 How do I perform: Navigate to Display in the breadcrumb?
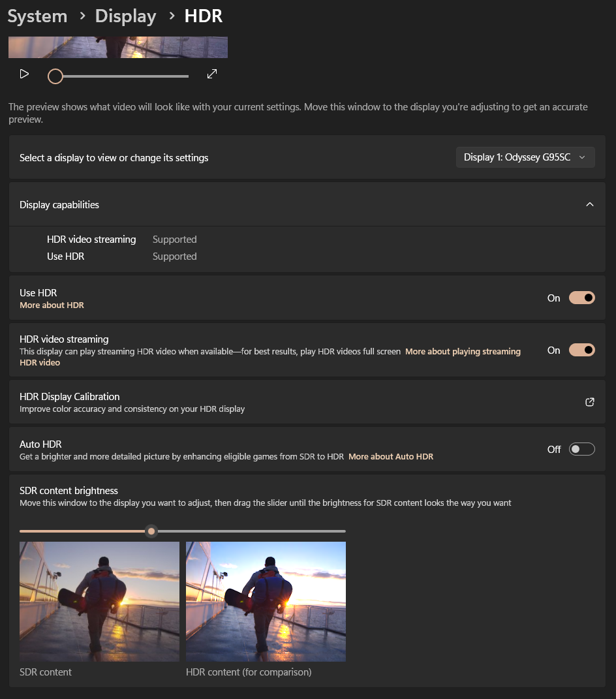click(x=125, y=16)
